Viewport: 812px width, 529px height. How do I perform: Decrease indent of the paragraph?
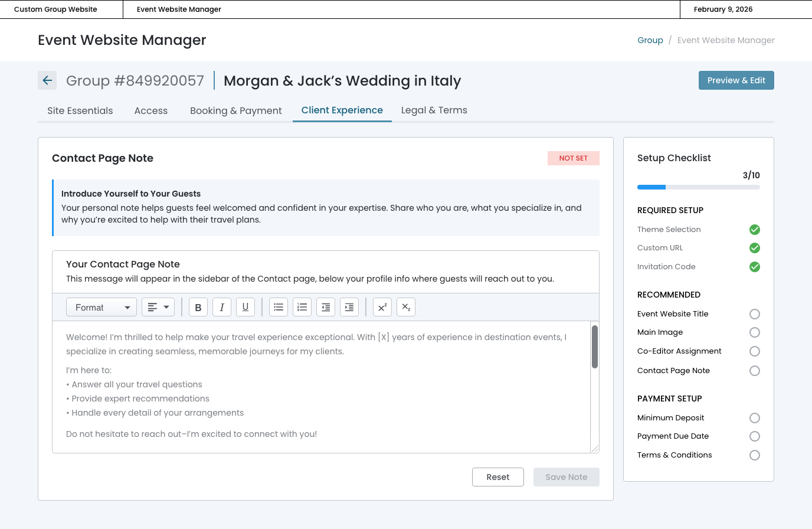coord(326,307)
